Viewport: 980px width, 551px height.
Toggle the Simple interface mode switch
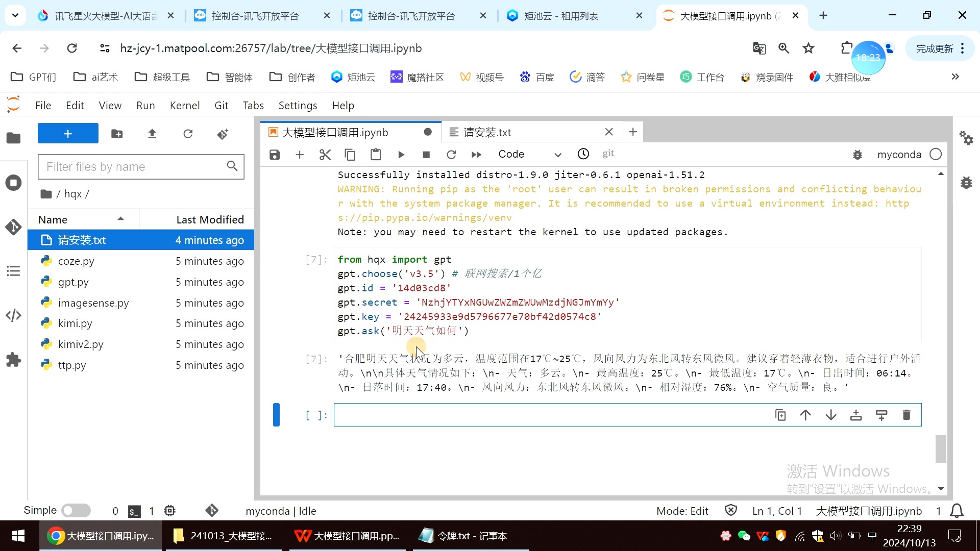(x=76, y=511)
